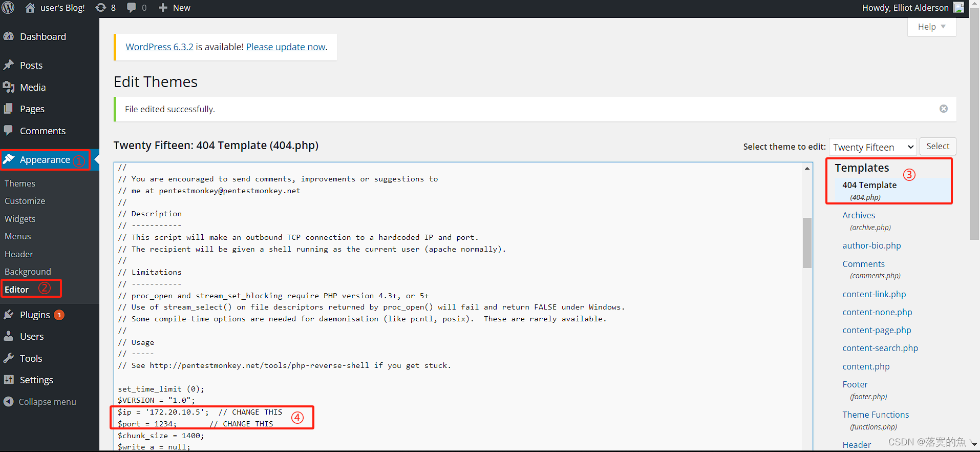This screenshot has height=452, width=980.
Task: Click the Comments bubble icon in sidebar
Action: (x=9, y=131)
